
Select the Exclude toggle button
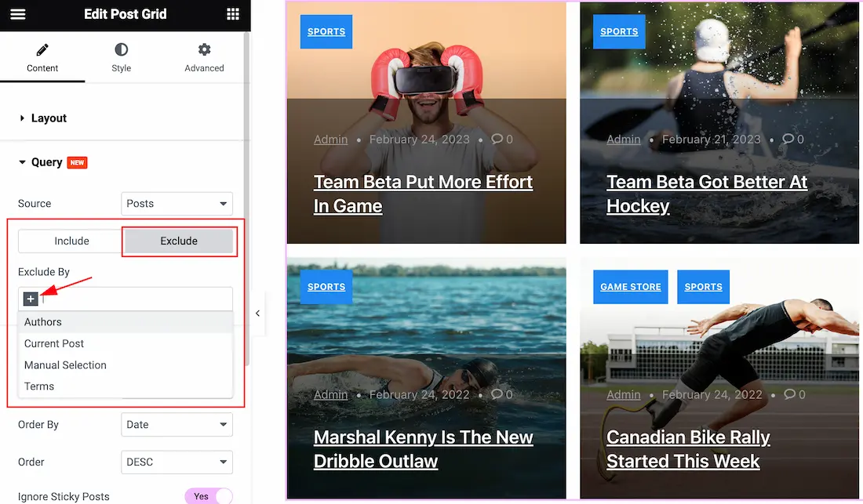(x=179, y=241)
